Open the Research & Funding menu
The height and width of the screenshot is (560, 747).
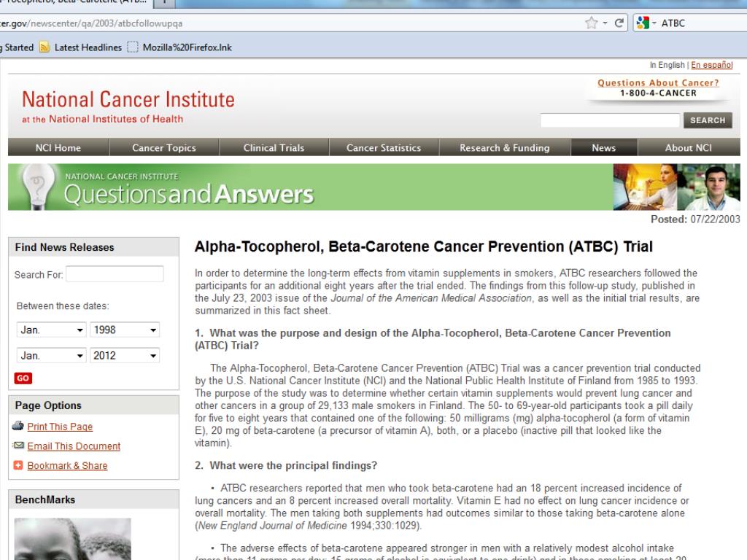point(505,147)
